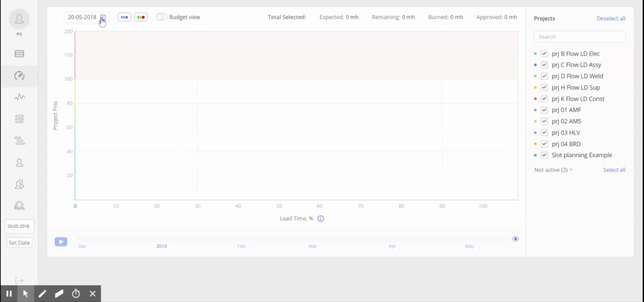The height and width of the screenshot is (302, 644).
Task: Enable the Budget view toggle
Action: (x=161, y=16)
